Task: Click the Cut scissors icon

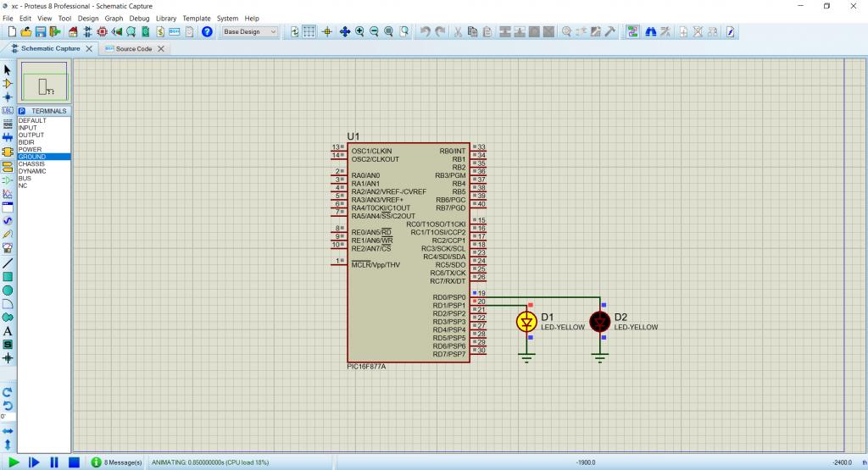Action: 458,32
